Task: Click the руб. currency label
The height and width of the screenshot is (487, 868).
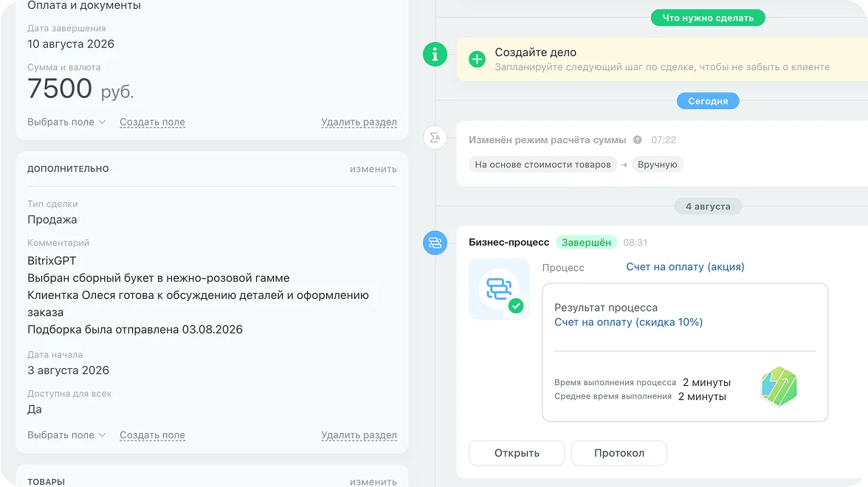Action: coord(117,91)
